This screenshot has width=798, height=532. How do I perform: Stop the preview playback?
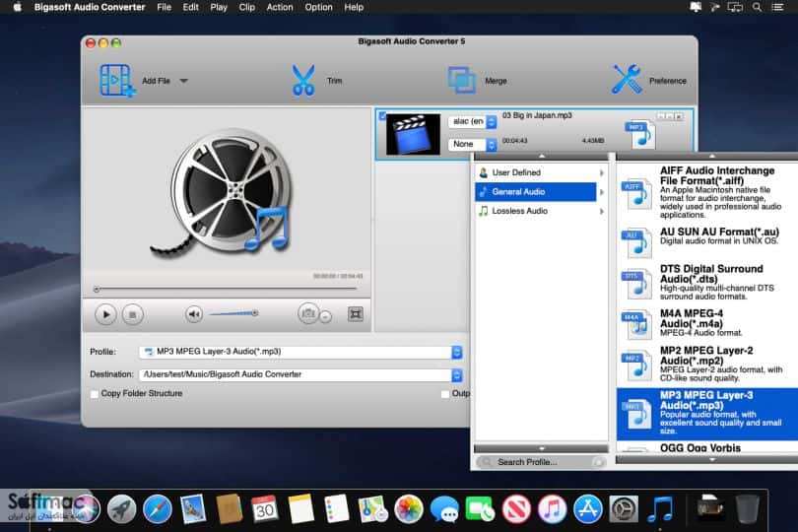132,314
